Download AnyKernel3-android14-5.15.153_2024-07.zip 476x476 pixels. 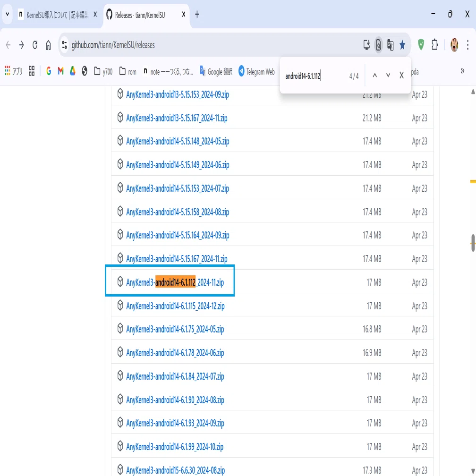pyautogui.click(x=178, y=189)
